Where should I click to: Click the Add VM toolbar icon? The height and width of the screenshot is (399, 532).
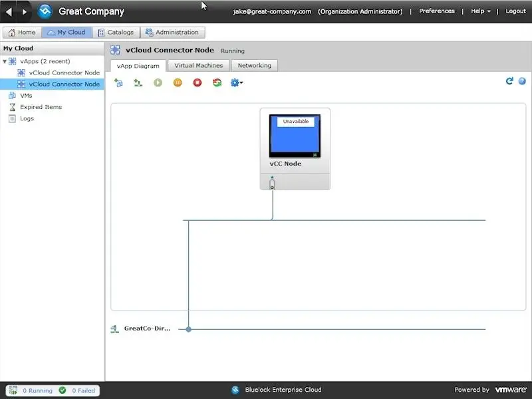118,82
